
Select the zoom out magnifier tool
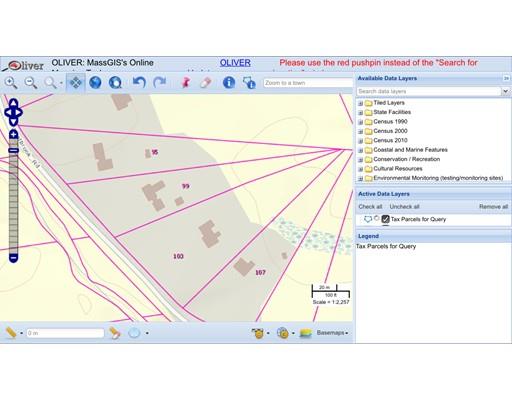pyautogui.click(x=31, y=83)
